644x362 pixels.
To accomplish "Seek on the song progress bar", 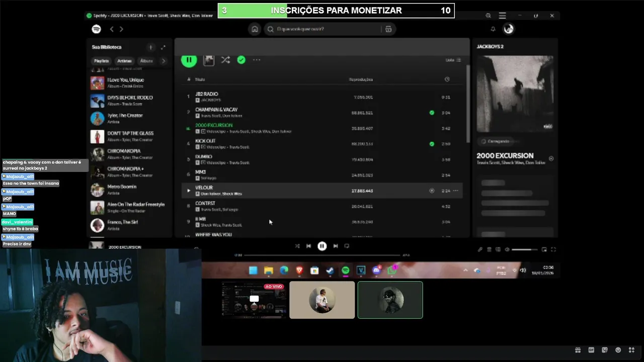I will (x=322, y=255).
